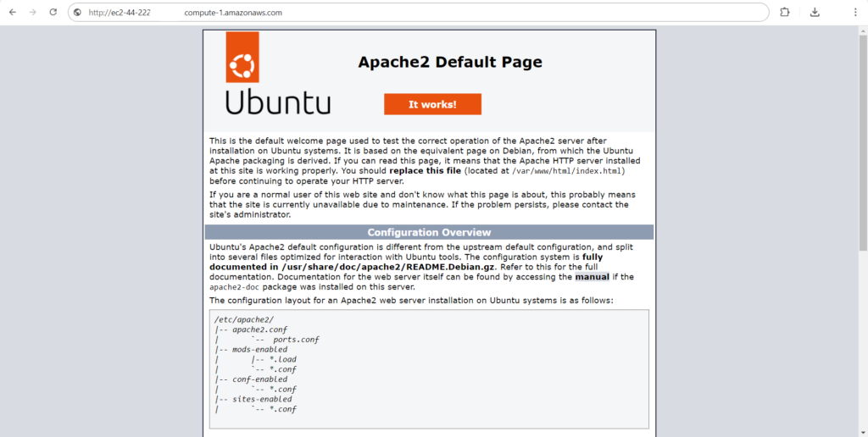Follow the 'manual' hyperlink
Screen dimensions: 868x437
tap(592, 277)
